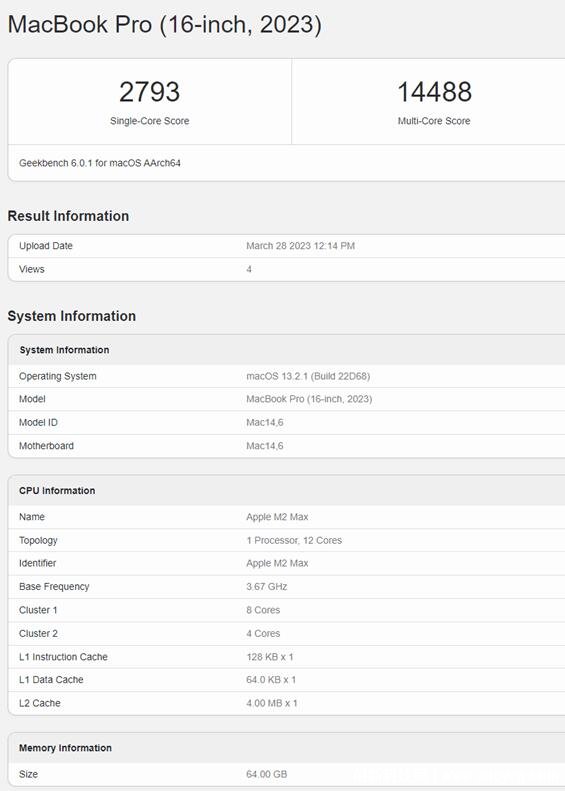The width and height of the screenshot is (565, 791).
Task: Select the 4 Cores value
Action: 263,633
